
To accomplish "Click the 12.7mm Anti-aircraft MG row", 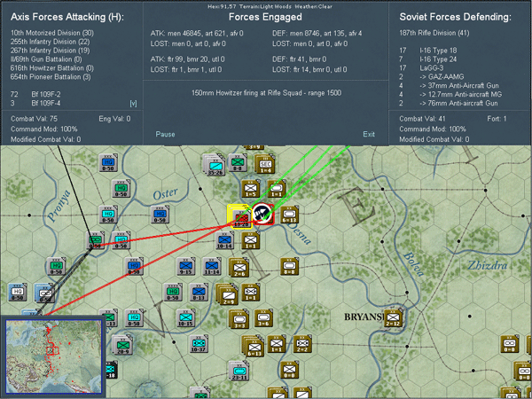I will (450, 95).
